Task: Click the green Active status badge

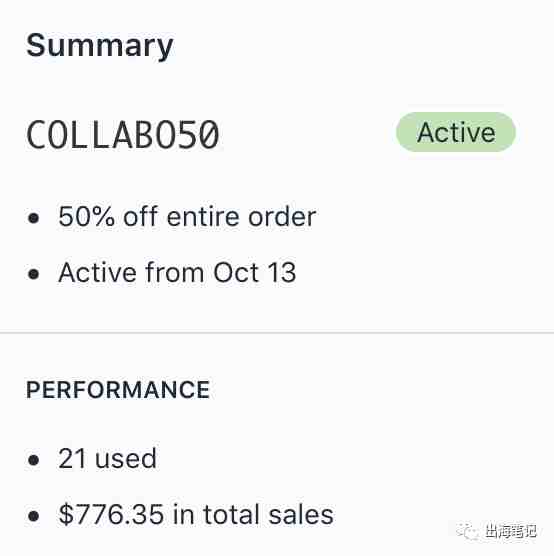Action: 455,132
